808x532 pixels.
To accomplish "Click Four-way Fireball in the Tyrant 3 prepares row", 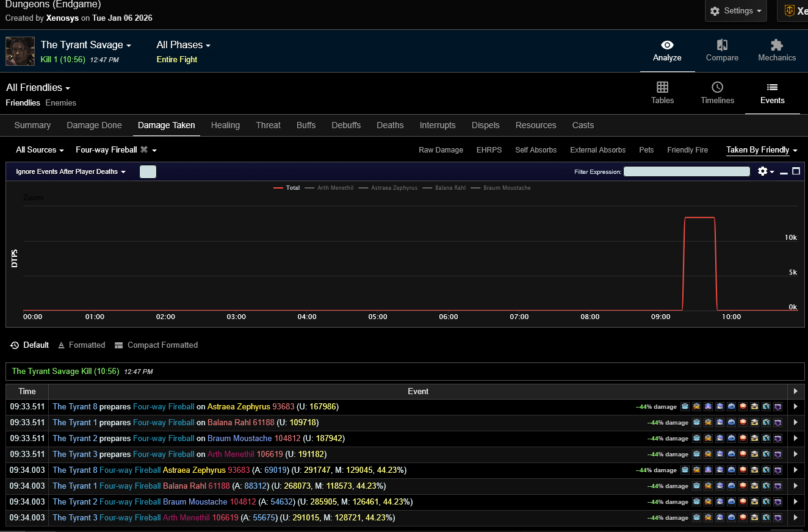I will (164, 455).
